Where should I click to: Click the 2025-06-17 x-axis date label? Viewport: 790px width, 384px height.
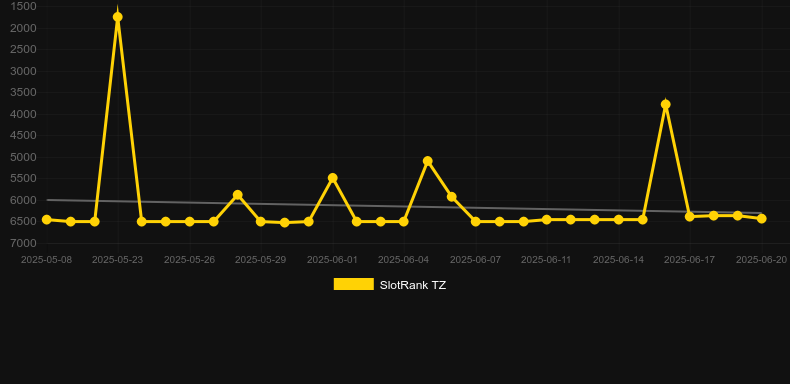(x=689, y=260)
